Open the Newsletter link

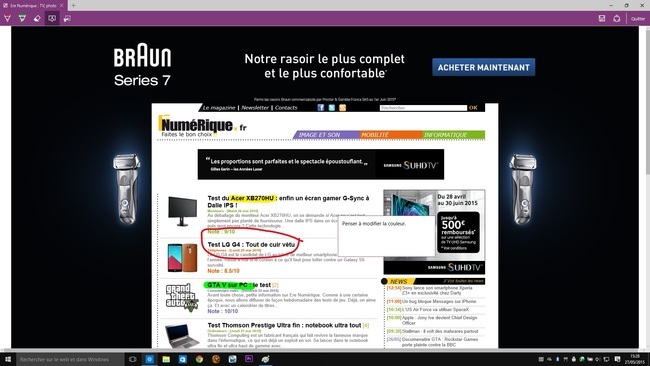coord(255,108)
